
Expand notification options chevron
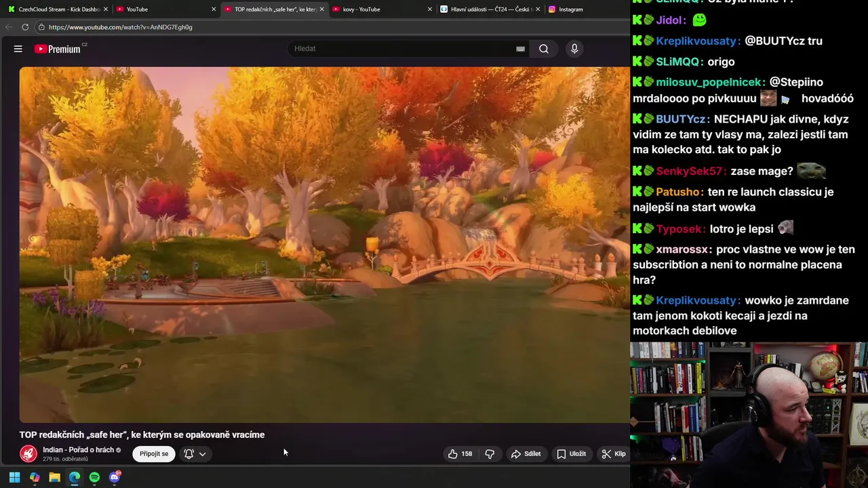202,454
